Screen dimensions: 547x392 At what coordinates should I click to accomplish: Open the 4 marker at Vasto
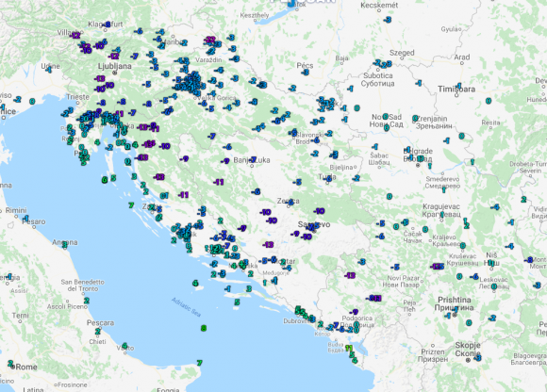[x=124, y=346]
